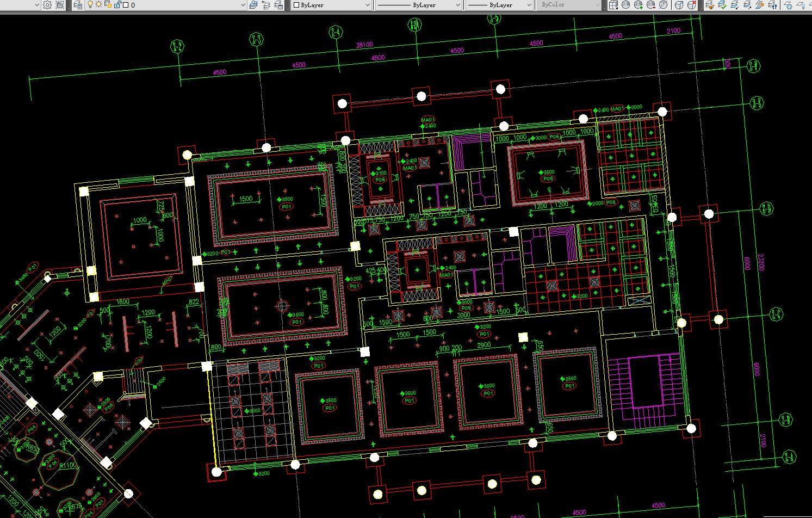Screen dimensions: 812x518
Task: Open Layer Properties Manager
Action: click(78, 5)
